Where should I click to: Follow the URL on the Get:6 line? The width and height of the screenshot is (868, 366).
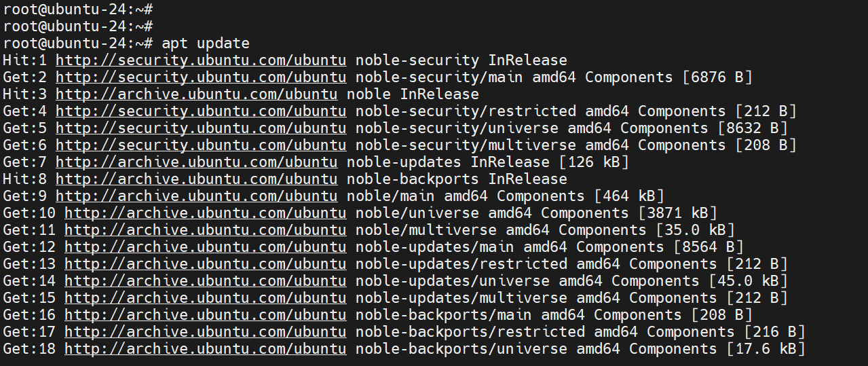point(200,145)
